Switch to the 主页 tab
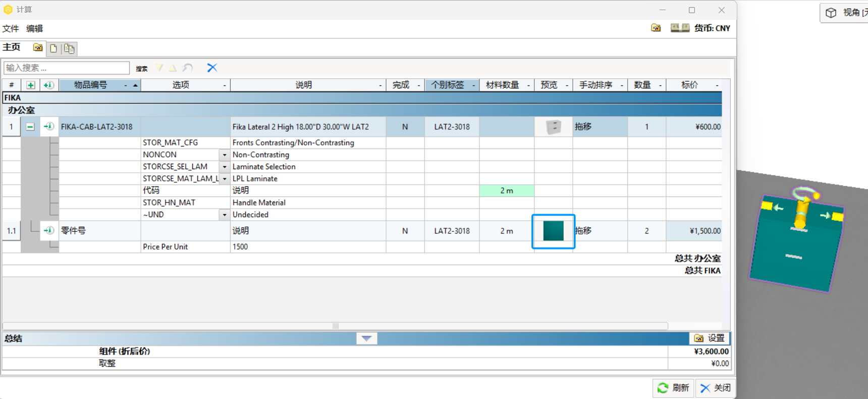The height and width of the screenshot is (399, 868). click(x=12, y=47)
